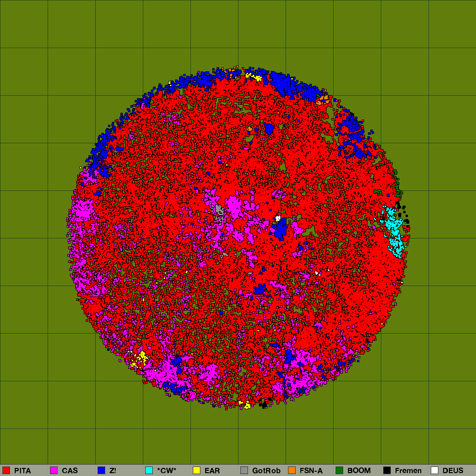Screen dimensions: 476x476
Task: Click the Fremen text label in legend
Action: click(408, 471)
